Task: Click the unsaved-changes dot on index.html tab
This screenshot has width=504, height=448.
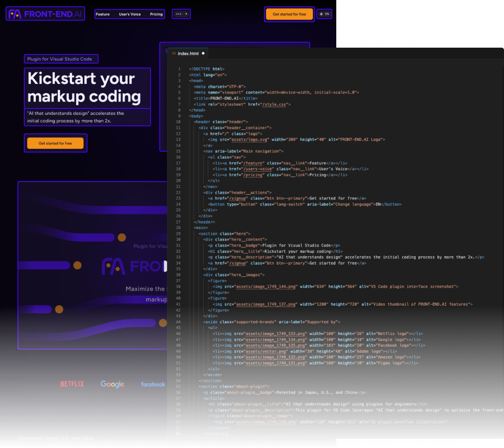Action: pos(203,53)
